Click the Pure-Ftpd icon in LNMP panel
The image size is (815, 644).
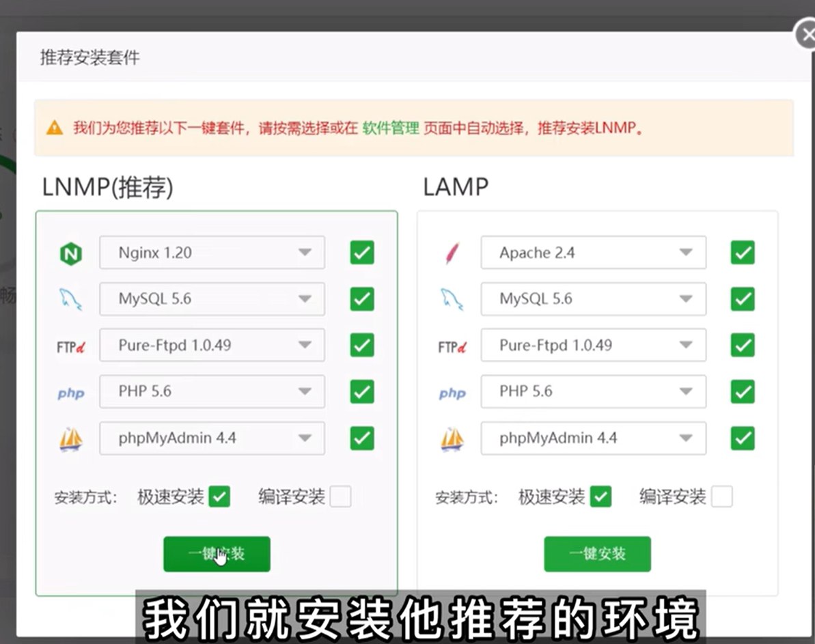click(70, 346)
